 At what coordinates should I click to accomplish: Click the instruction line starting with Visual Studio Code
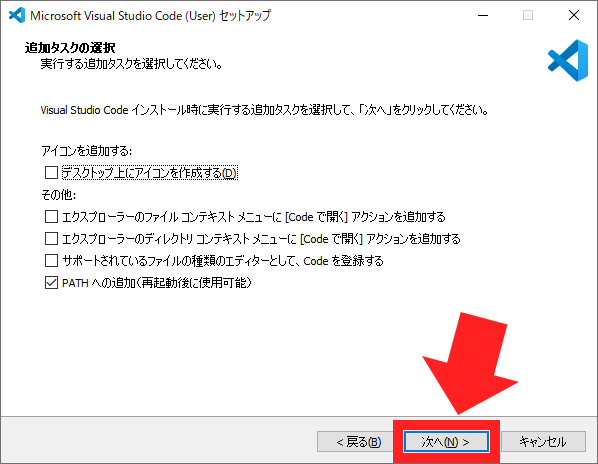click(264, 110)
